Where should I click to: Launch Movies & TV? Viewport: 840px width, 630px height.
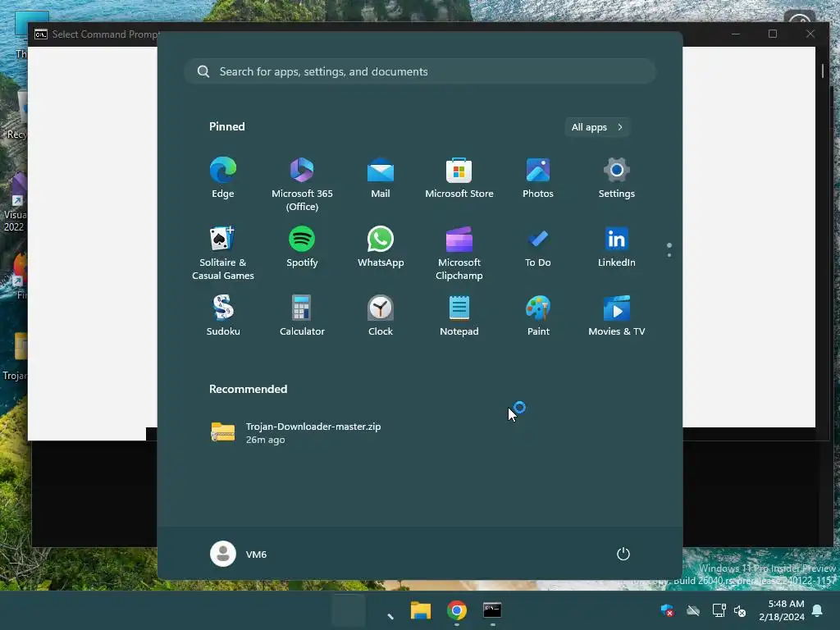(x=617, y=316)
